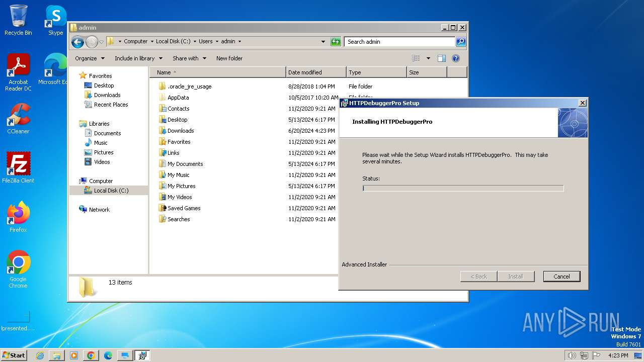Cancel the HTTPDebuggerPro installation
This screenshot has height=362, width=644.
(561, 277)
